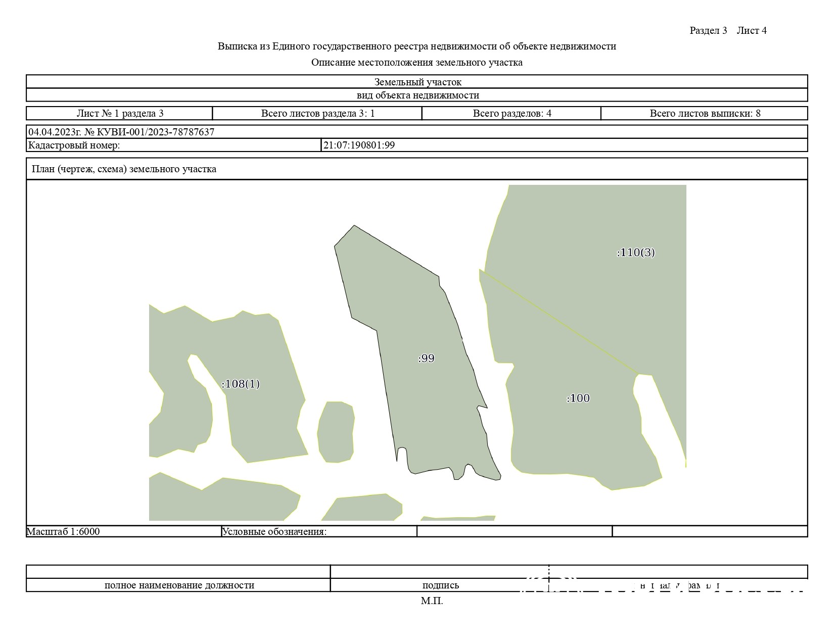Select the 'План (чертеж, схема) земельного участка' heading

pyautogui.click(x=124, y=169)
